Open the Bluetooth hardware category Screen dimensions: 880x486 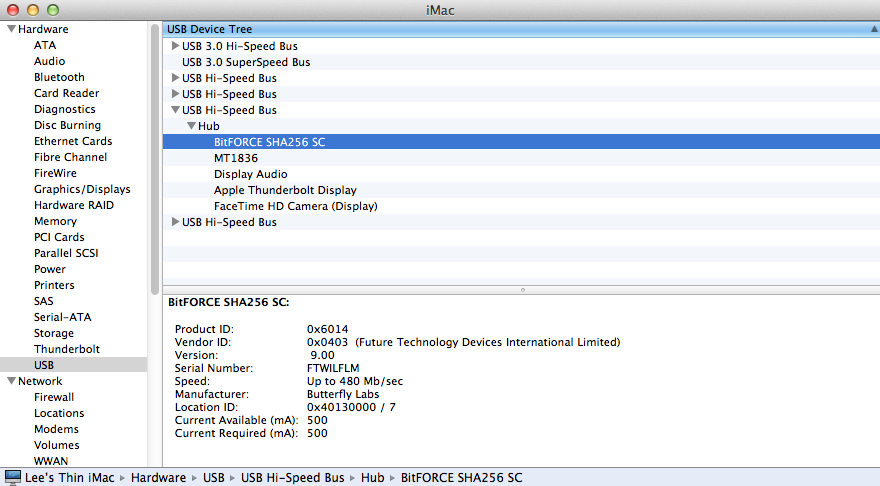tap(59, 77)
